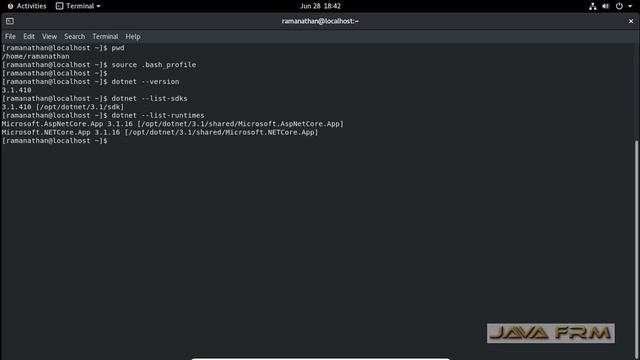The height and width of the screenshot is (360, 640).
Task: Click the /home/ramanathan output line
Action: (36, 56)
